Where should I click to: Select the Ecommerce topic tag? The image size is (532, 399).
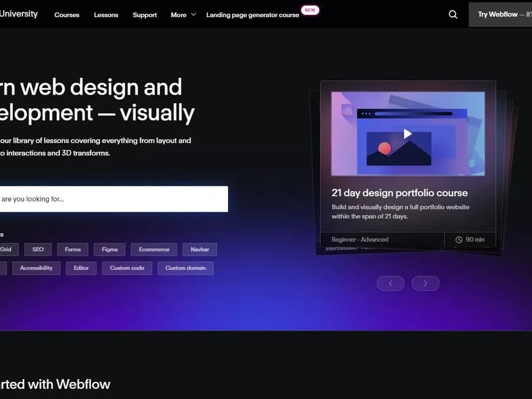(154, 249)
